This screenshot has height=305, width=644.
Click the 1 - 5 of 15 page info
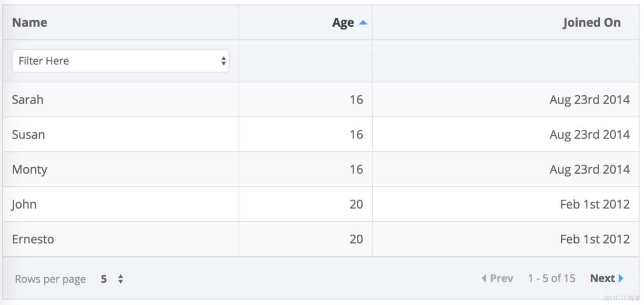551,278
